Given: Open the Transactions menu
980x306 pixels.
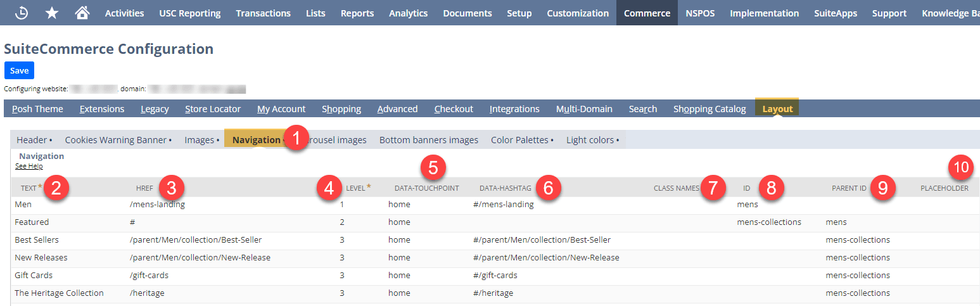Looking at the screenshot, I should click(x=264, y=13).
